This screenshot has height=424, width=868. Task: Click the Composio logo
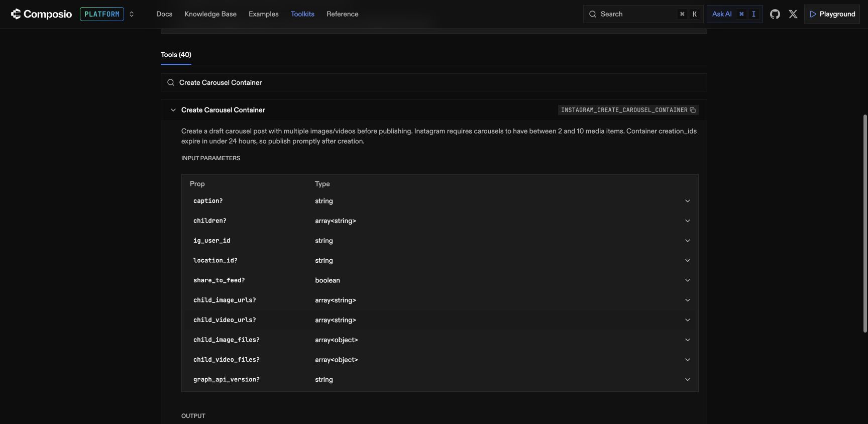[41, 14]
